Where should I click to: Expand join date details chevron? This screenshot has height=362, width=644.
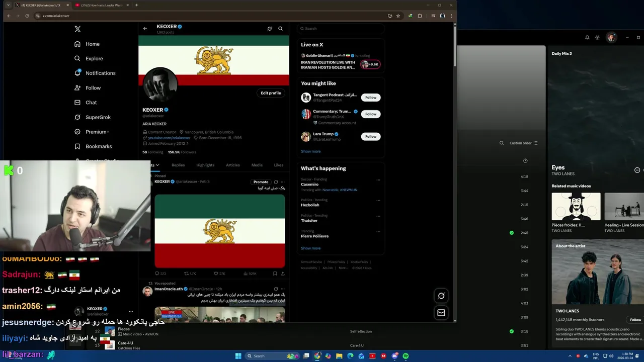coord(188,143)
